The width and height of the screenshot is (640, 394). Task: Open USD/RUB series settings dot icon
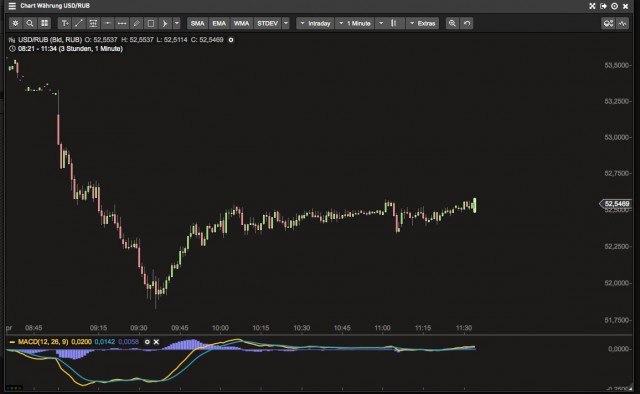(x=231, y=40)
